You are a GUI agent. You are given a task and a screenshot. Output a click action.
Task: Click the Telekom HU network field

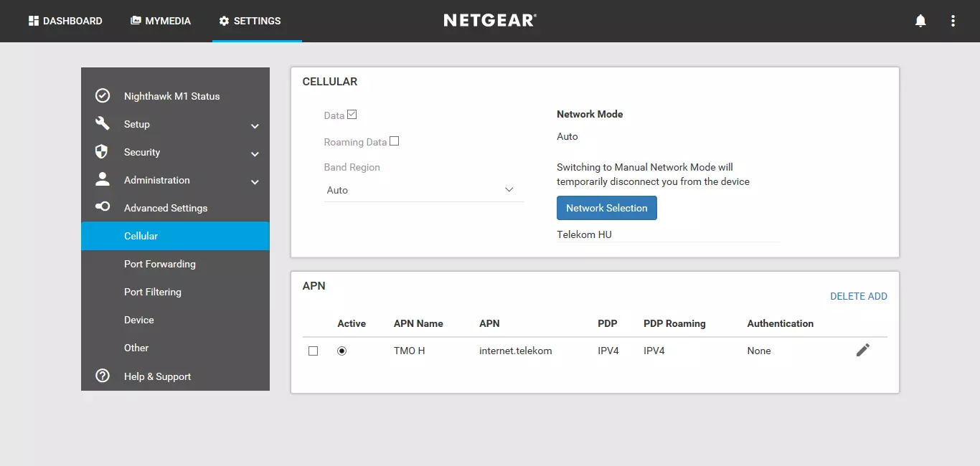pos(669,234)
